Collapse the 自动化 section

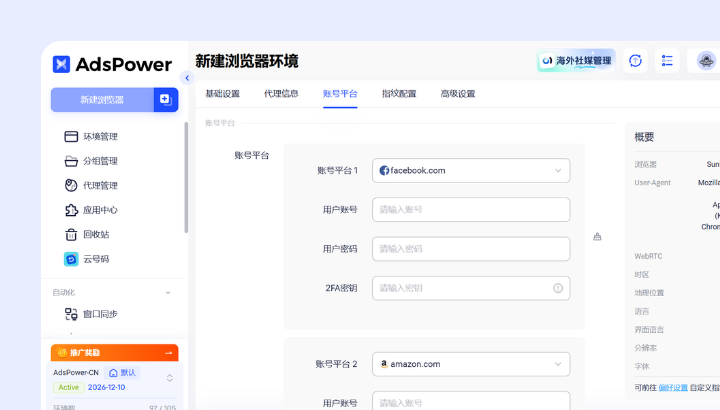(168, 292)
